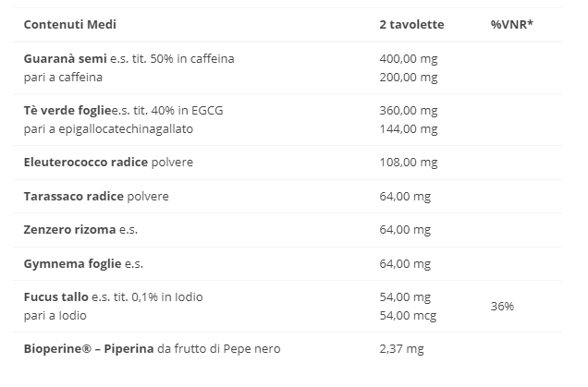
Task: Click the pari a epigallocatechinagallato line
Action: click(x=108, y=129)
